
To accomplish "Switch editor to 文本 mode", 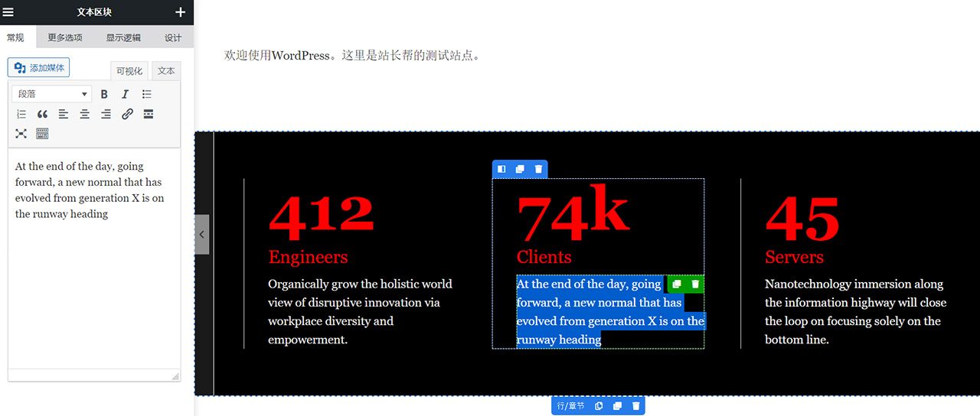I will point(166,71).
